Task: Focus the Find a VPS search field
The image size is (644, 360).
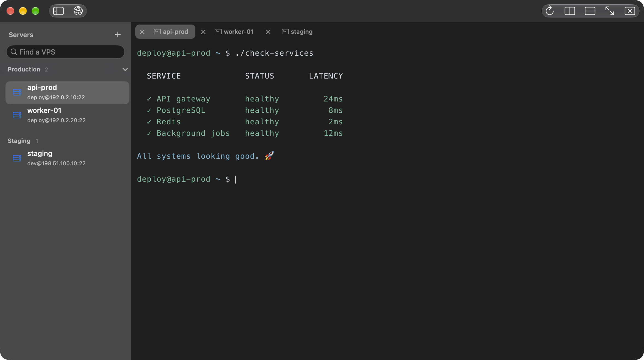Action: [65, 52]
